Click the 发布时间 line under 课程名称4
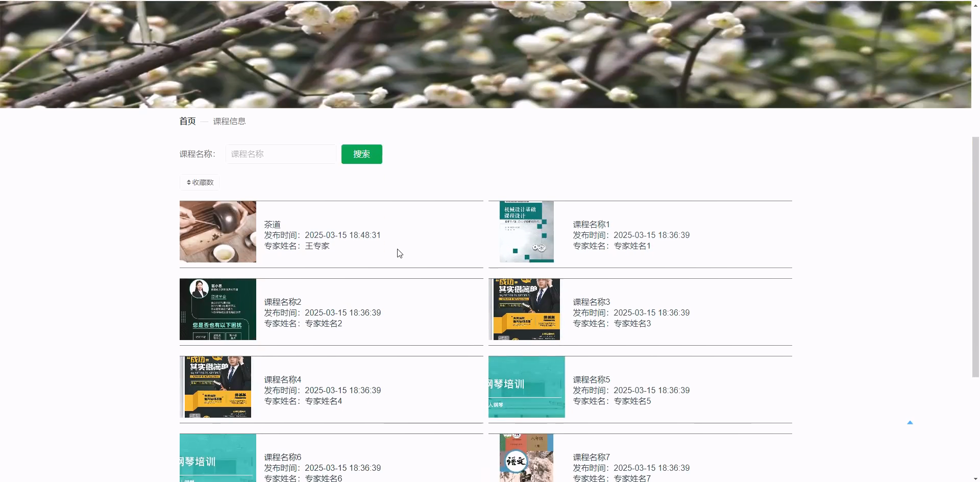Image resolution: width=980 pixels, height=482 pixels. coord(322,390)
